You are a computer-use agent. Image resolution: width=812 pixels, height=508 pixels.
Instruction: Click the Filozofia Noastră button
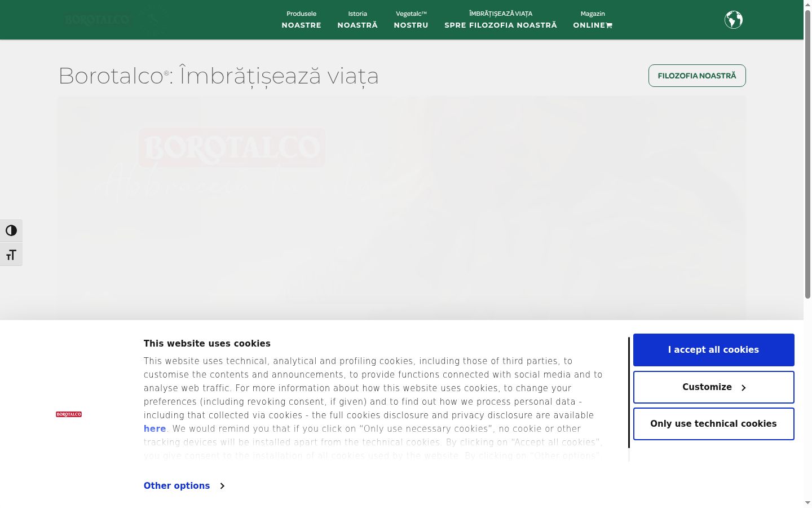coord(697,76)
